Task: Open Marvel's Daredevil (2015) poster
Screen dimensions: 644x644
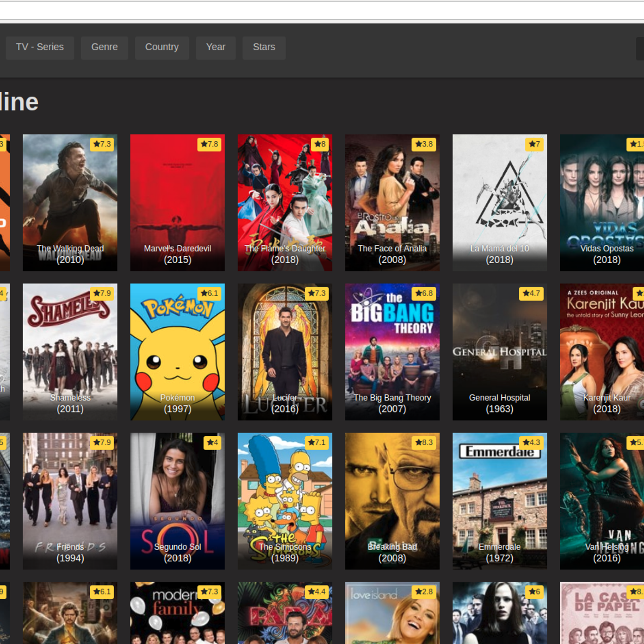Action: tap(178, 202)
